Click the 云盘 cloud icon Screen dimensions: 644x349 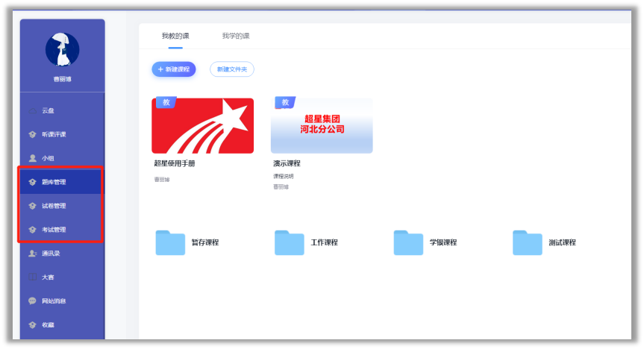pos(32,111)
